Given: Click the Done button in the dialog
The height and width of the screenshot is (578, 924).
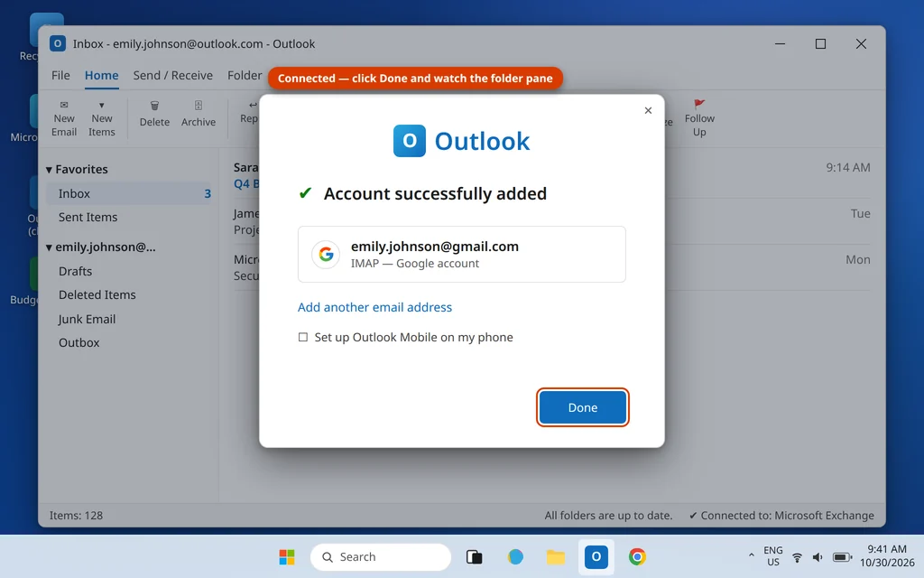Looking at the screenshot, I should click(x=582, y=407).
